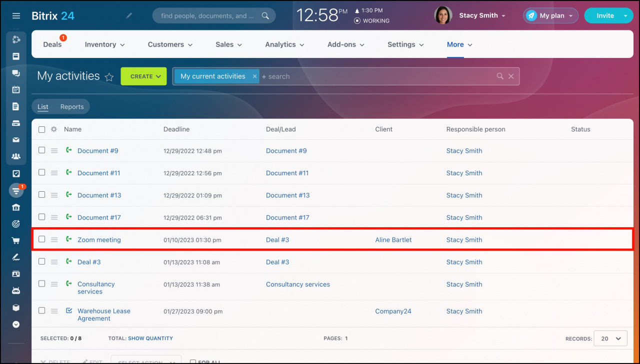Open the e-signature pen sidebar icon
The height and width of the screenshot is (364, 640).
pos(16,257)
